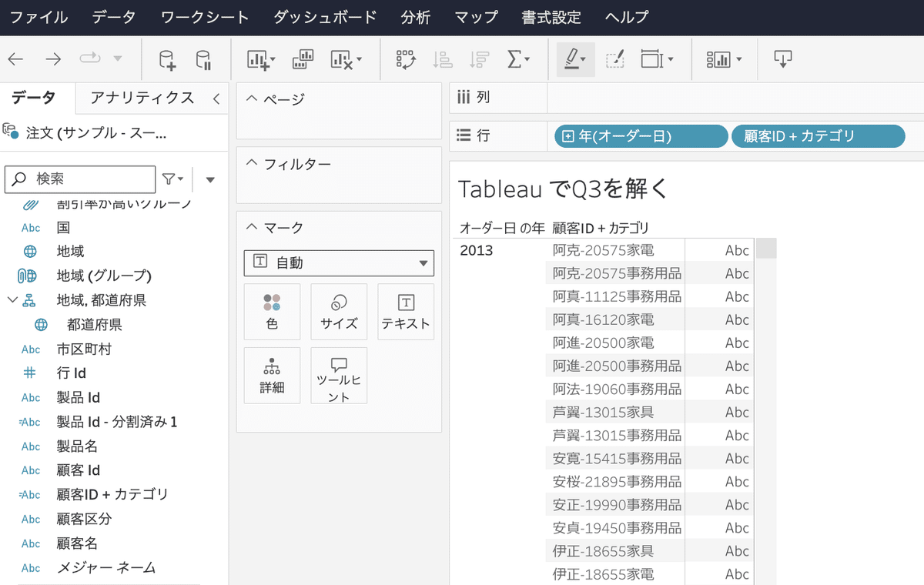Collapse the フィルター shelf
Viewport: 924px width, 585px height.
point(252,164)
